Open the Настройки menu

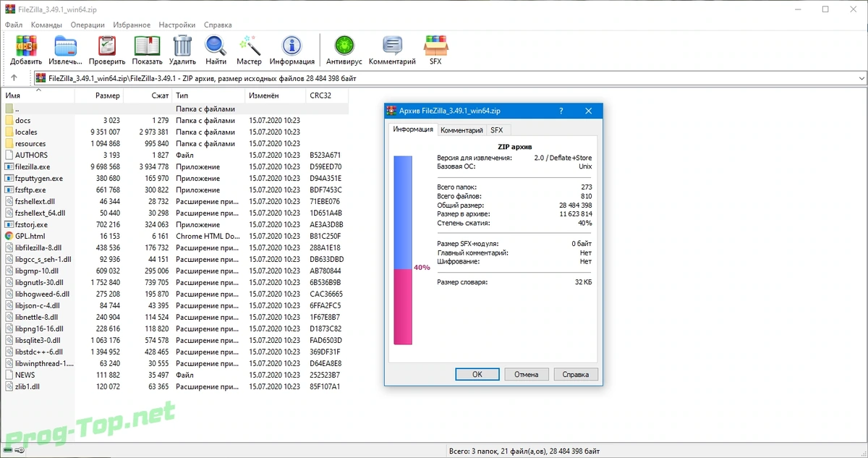click(177, 25)
